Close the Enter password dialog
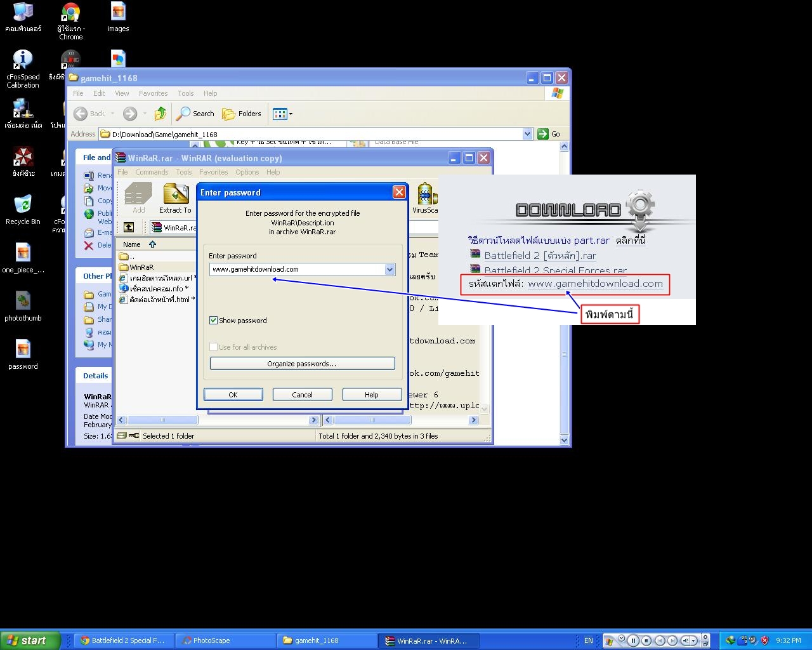Screen dimensions: 812x650 click(x=399, y=192)
